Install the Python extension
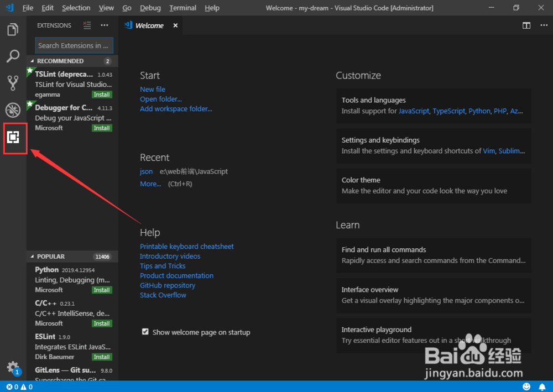The height and width of the screenshot is (392, 553). coord(102,290)
